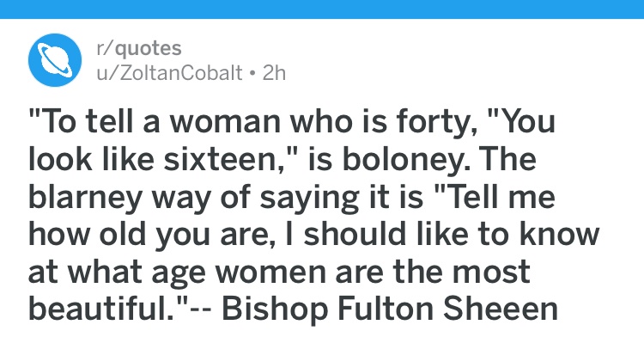Click the word "quotes" in bold subreddit name
The height and width of the screenshot is (337, 644).
(x=149, y=48)
